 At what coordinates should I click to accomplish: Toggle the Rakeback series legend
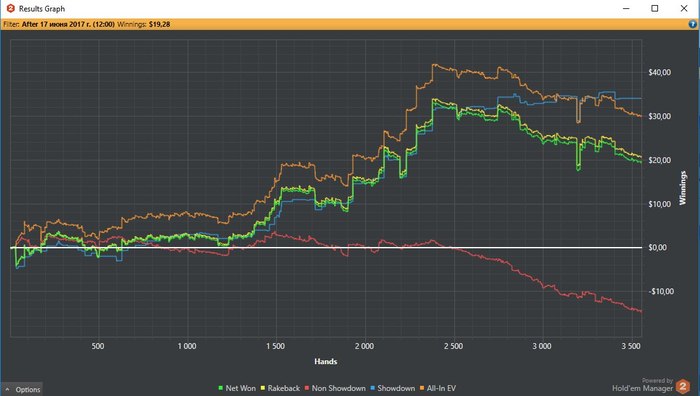point(280,388)
